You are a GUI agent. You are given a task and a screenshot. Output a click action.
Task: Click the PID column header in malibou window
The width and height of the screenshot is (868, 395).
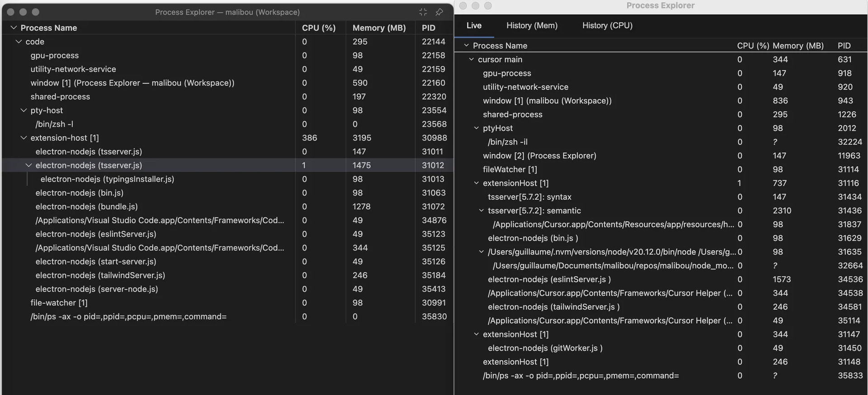click(429, 28)
